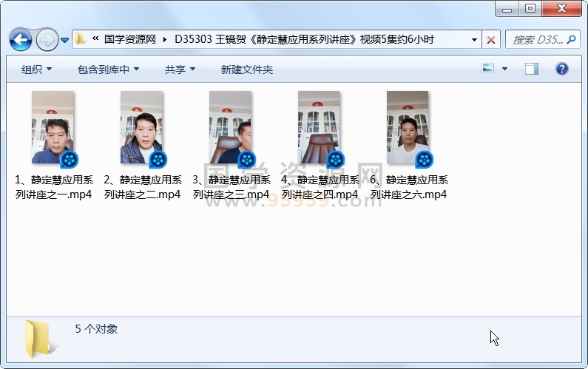Maximize the Explorer window

click(530, 9)
